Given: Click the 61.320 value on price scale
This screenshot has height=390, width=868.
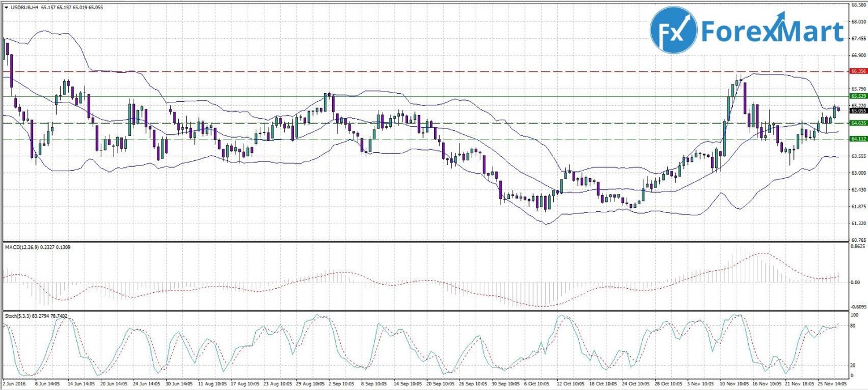Looking at the screenshot, I should pos(858,223).
